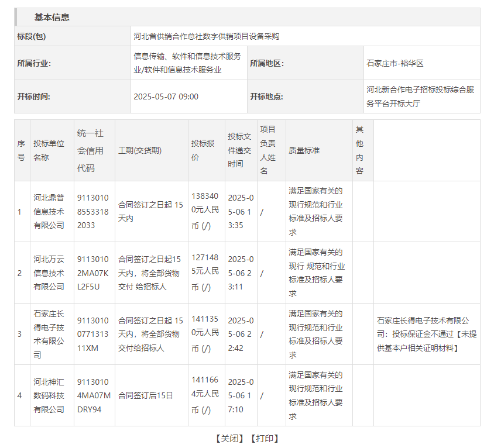Select opening time 2025-05-07 09:00
The image size is (494, 448).
(x=166, y=97)
